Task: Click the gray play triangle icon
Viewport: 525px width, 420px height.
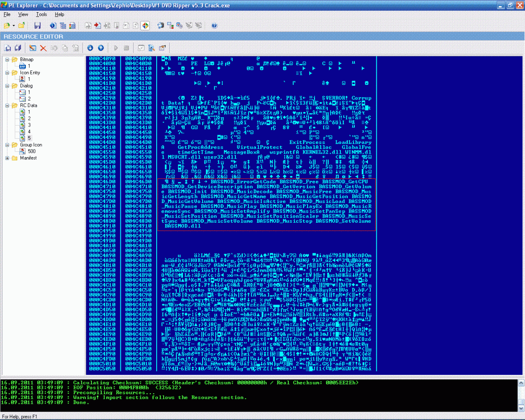Action: click(116, 48)
